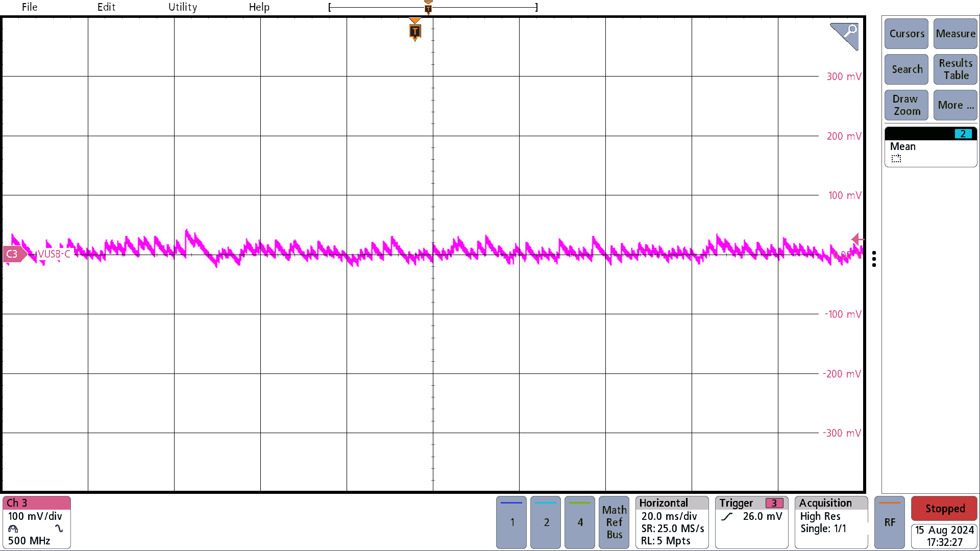Click the rising-edge slope icon in Trigger badge

click(727, 517)
